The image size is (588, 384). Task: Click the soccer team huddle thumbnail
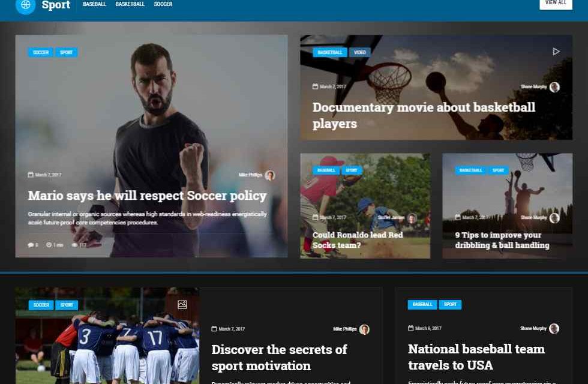(107, 335)
